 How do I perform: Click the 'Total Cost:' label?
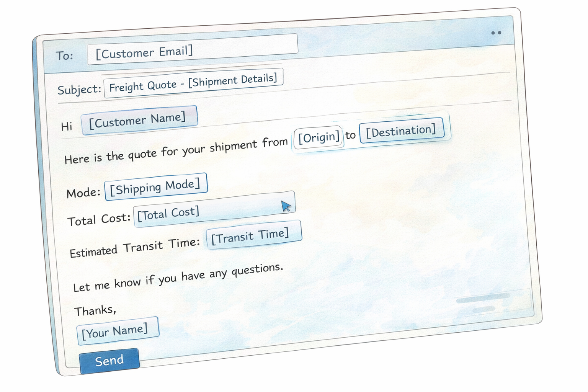[99, 219]
